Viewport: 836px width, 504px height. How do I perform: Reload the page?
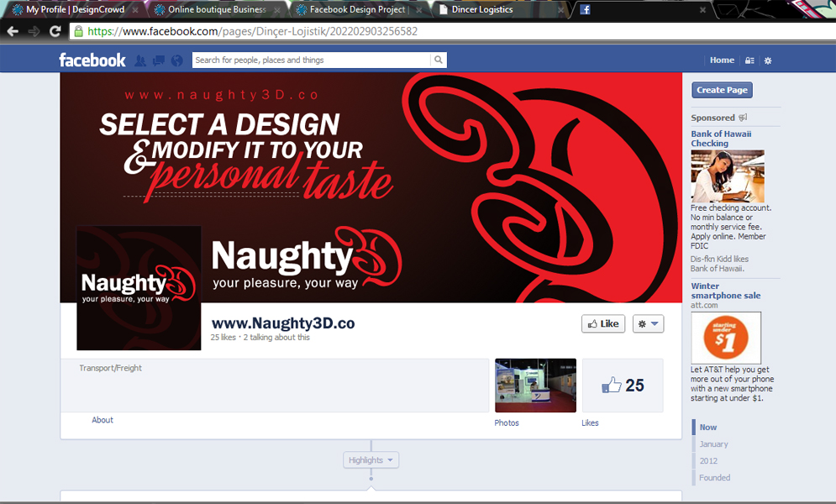(55, 31)
